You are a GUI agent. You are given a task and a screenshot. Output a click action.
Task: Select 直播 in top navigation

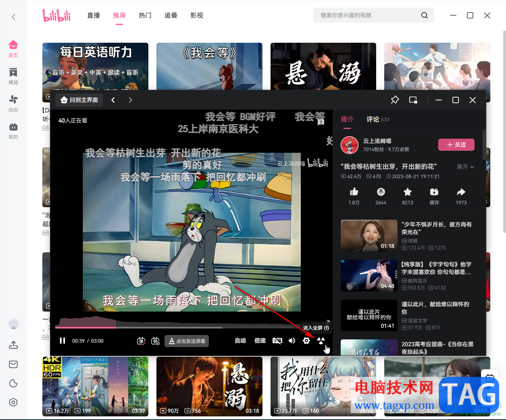[94, 15]
